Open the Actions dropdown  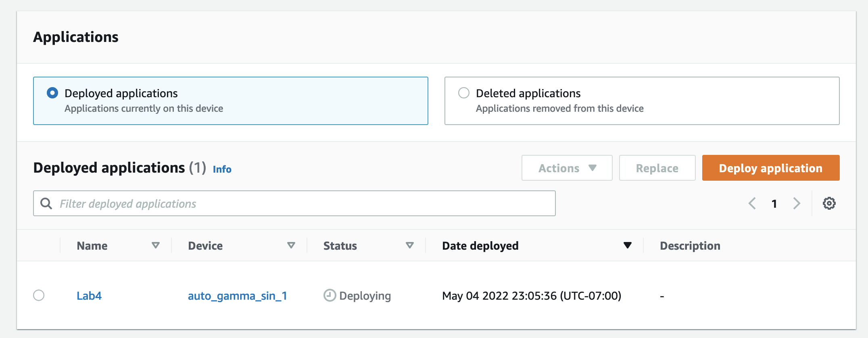(567, 168)
